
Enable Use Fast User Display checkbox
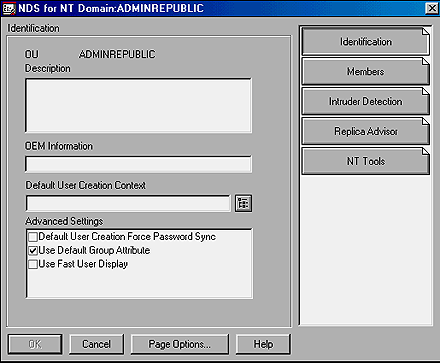click(33, 264)
